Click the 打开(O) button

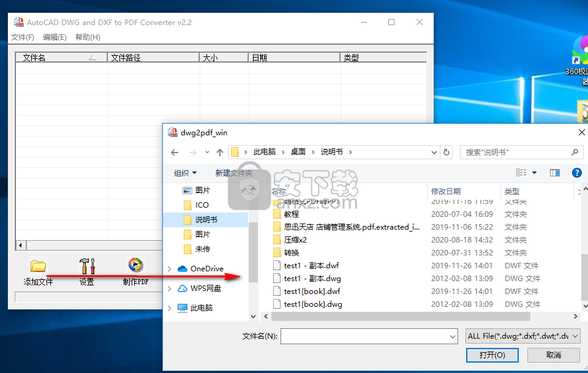(492, 355)
